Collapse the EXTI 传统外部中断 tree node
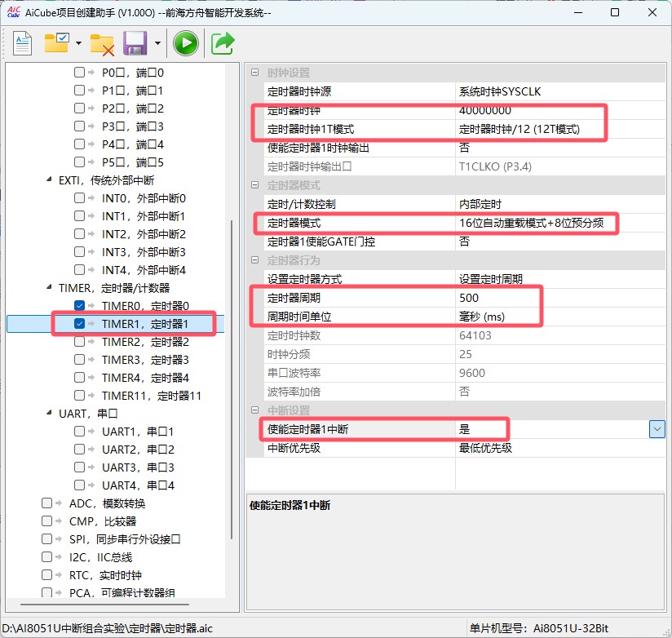672x638 pixels. point(49,179)
